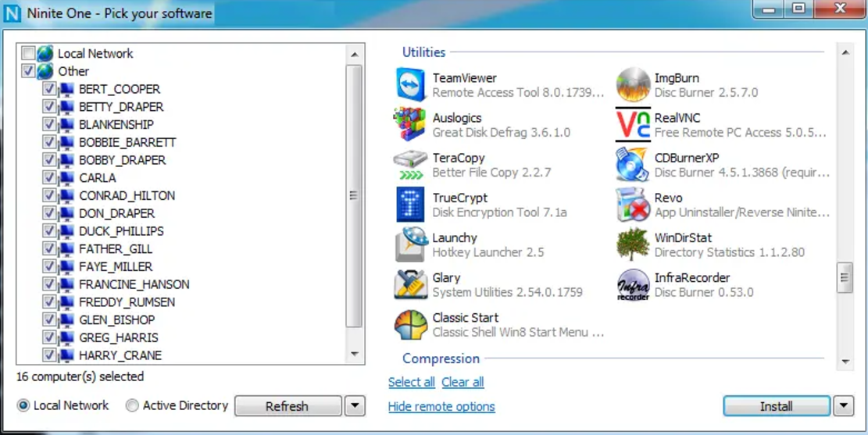Click TrueCrypt Disk Encryption Tool text

tap(499, 212)
